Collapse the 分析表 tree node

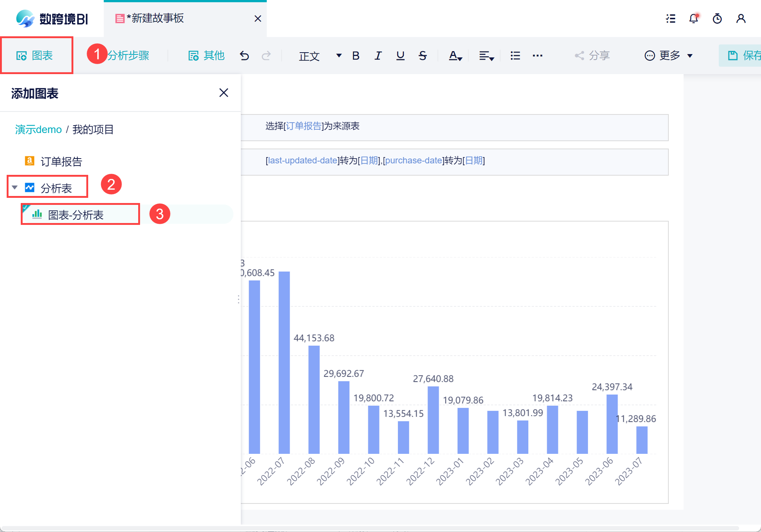pyautogui.click(x=15, y=187)
